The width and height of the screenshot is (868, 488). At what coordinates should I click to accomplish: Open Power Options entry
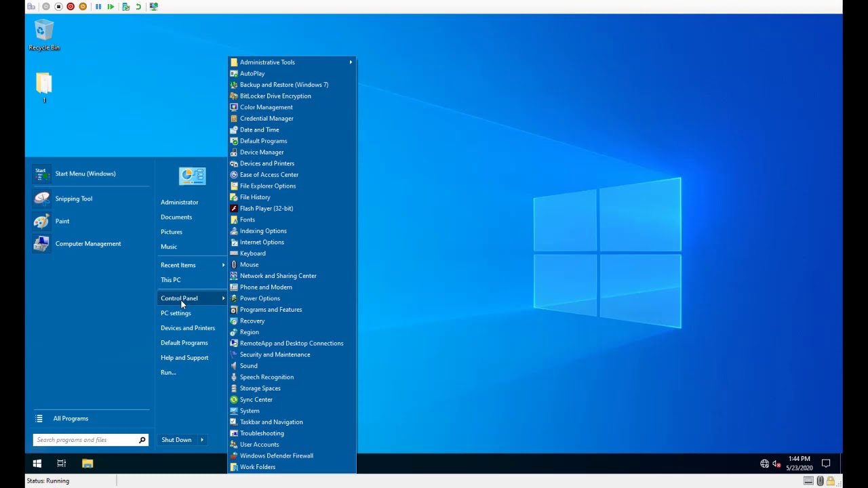(x=292, y=298)
